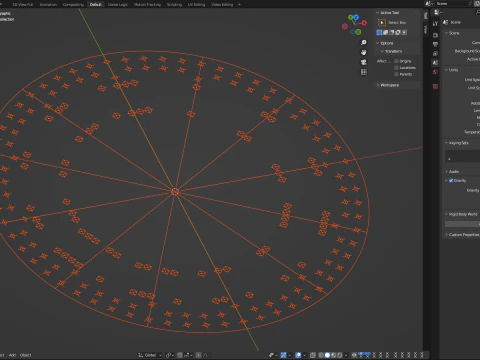Collapse the Units panel
This screenshot has width=480, height=360.
point(446,70)
